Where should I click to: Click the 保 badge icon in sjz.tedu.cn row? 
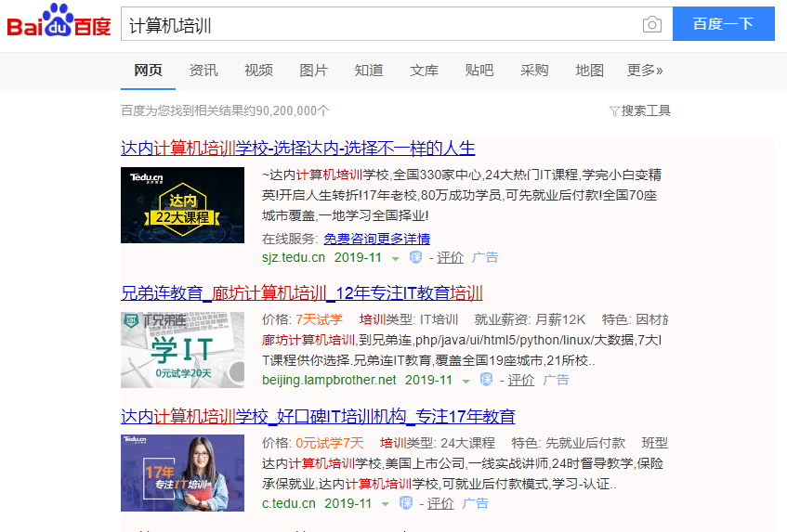415,257
